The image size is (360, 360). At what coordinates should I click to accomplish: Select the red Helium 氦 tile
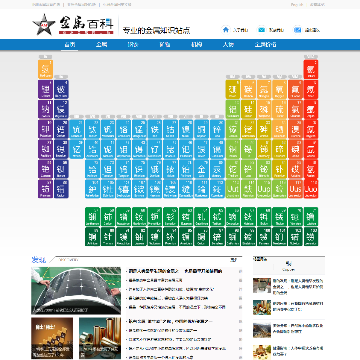(311, 69)
